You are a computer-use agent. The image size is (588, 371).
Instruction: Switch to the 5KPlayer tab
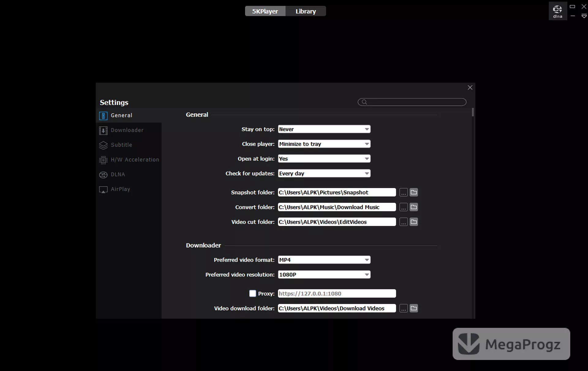point(265,11)
